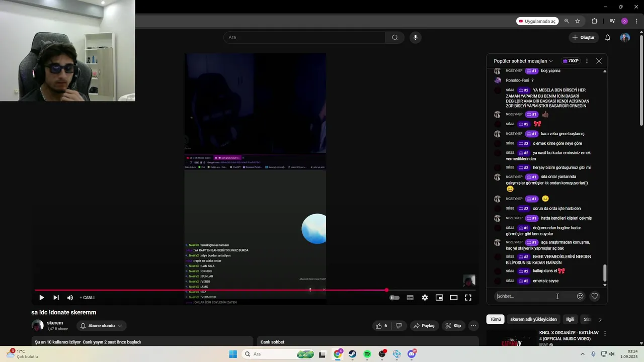Open Discord from taskbar

[x=412, y=354]
